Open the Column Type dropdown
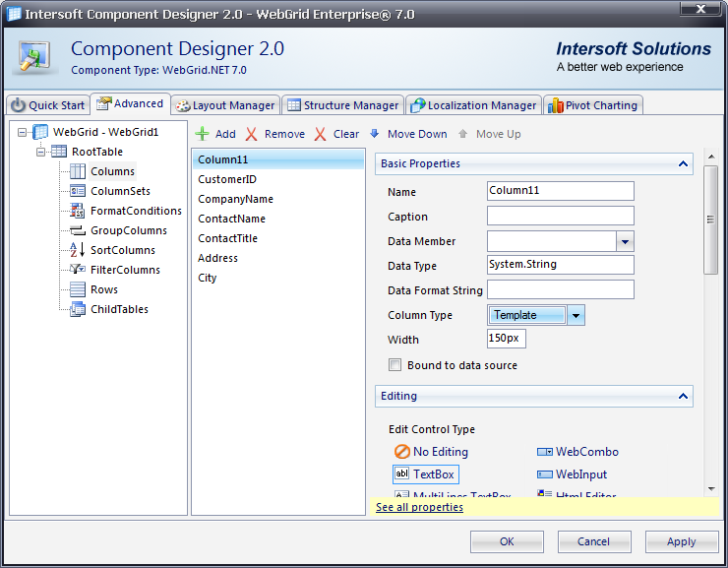This screenshot has height=568, width=728. tap(576, 315)
